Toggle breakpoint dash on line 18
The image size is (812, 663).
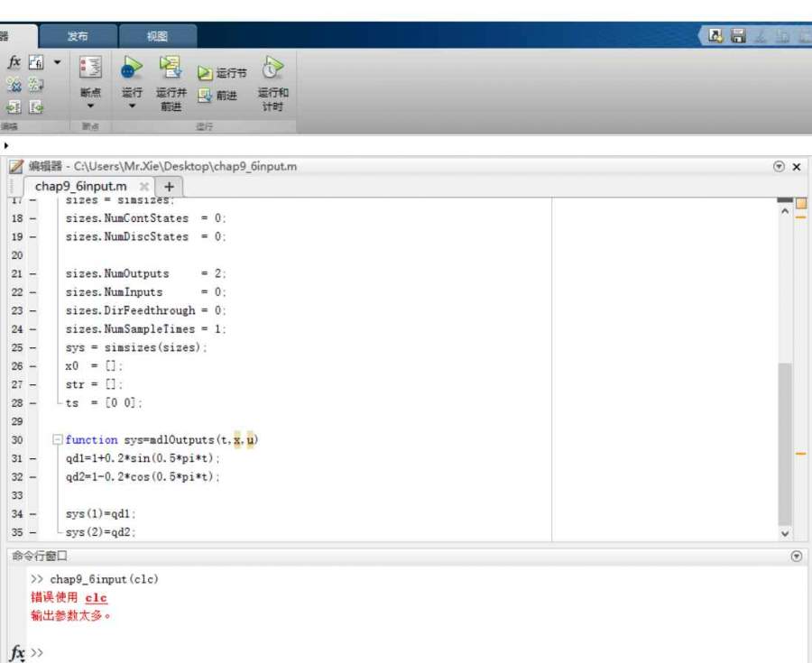[32, 218]
